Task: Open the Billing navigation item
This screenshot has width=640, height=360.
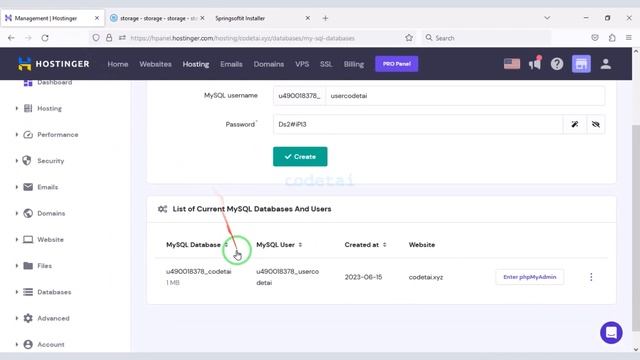Action: (x=354, y=64)
